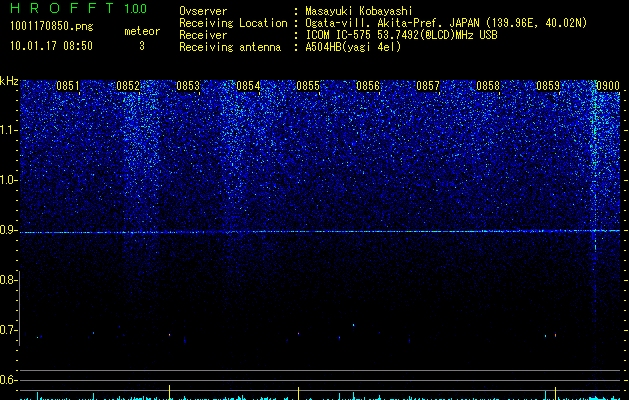
Task: Click the 0857 time label
Action: pyautogui.click(x=428, y=85)
